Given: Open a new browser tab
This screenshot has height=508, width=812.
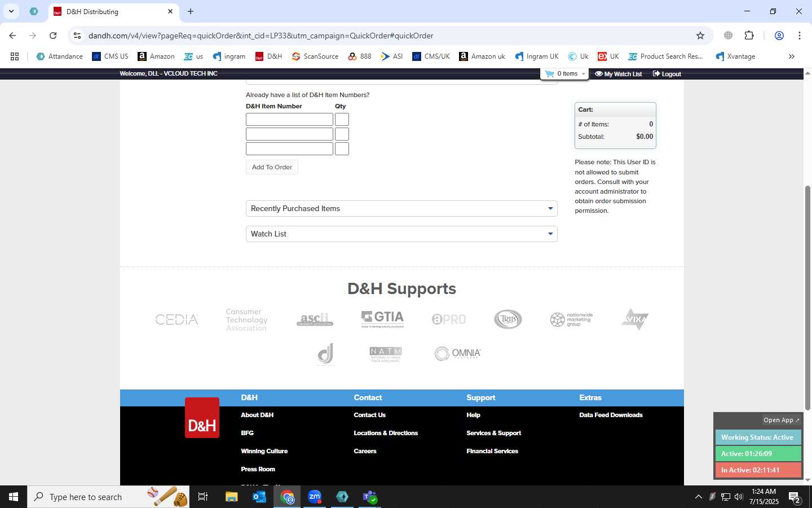Looking at the screenshot, I should pos(191,11).
